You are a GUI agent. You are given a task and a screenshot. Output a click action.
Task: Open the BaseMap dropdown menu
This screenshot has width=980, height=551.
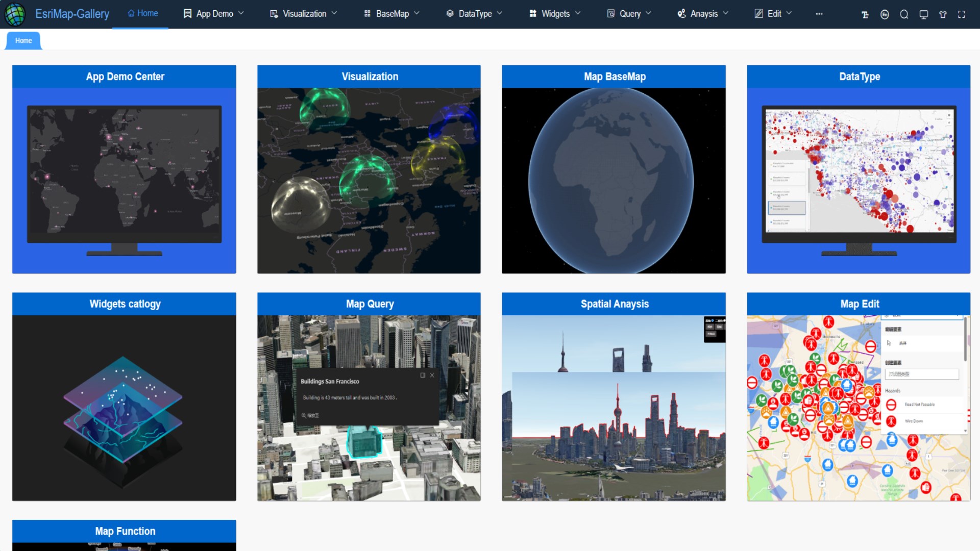[x=391, y=14]
